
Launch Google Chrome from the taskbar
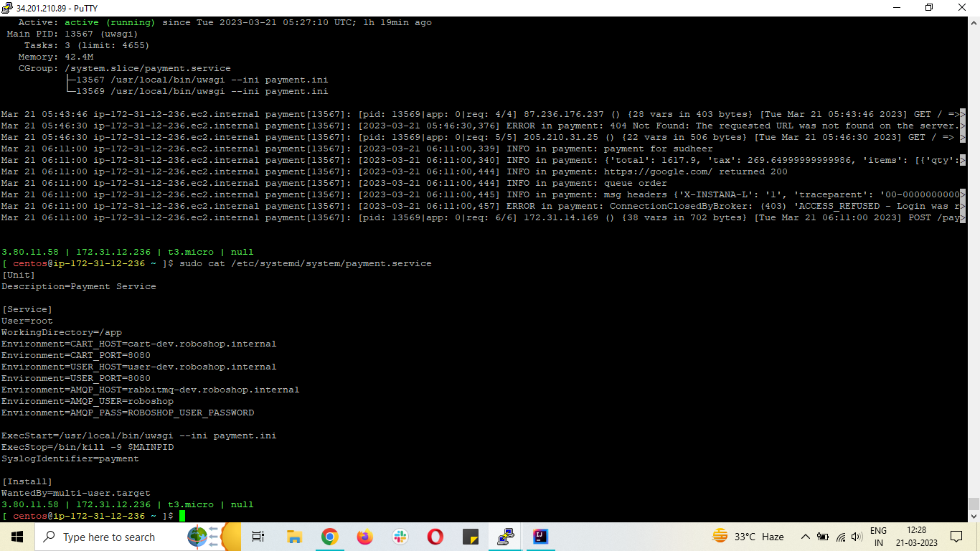[x=329, y=537]
